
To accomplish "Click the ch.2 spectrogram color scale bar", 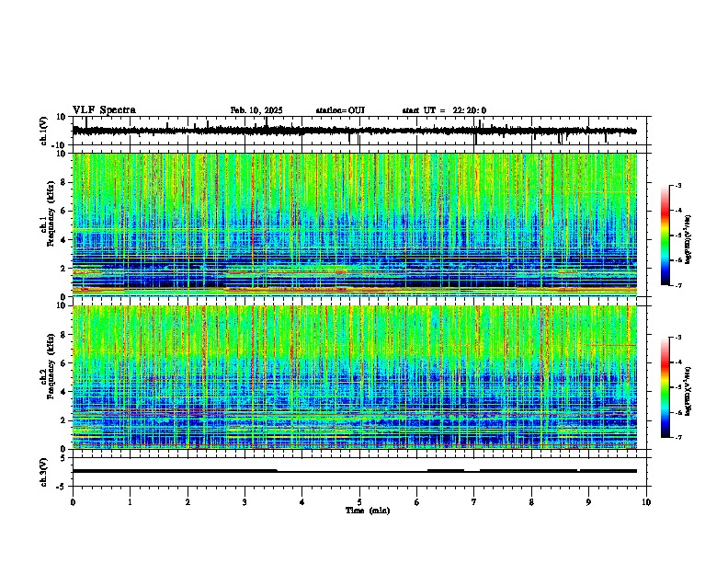I will pyautogui.click(x=665, y=387).
